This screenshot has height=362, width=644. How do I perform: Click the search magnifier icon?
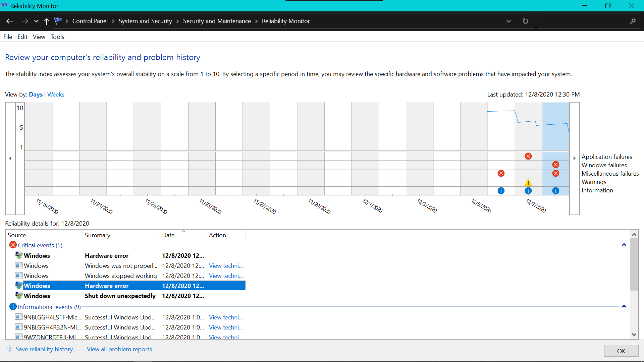click(633, 21)
